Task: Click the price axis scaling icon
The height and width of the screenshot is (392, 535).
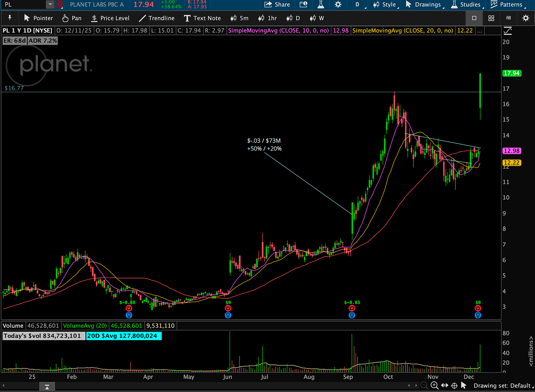Action: (507, 30)
